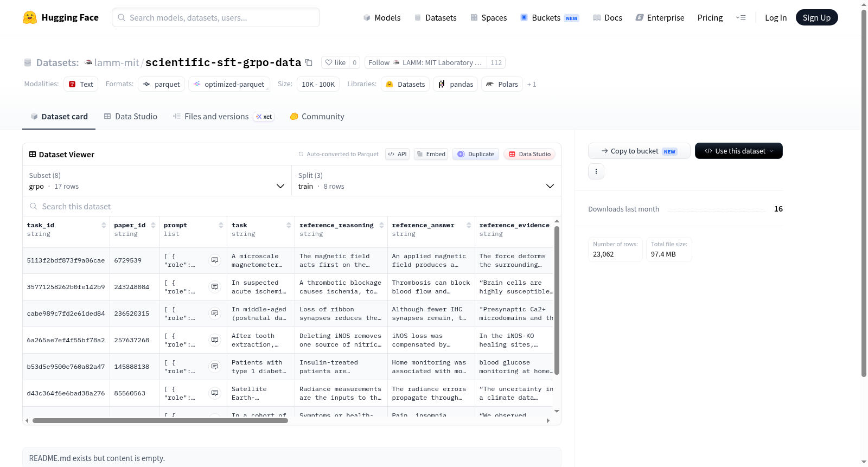Sort by the prompt column
Viewport: 868px width, 467px height.
tap(221, 225)
